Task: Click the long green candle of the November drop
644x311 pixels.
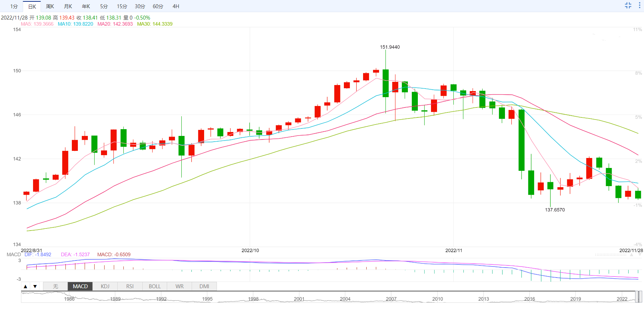Action: (x=521, y=140)
